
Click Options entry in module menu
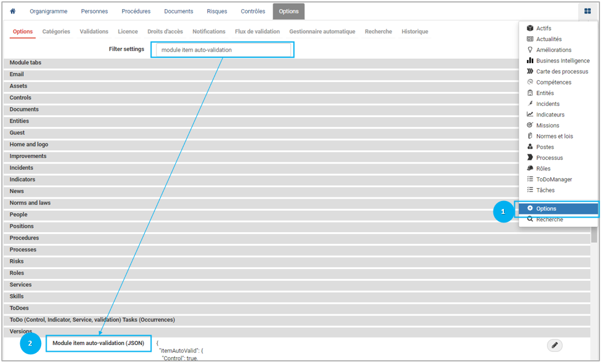tap(546, 209)
